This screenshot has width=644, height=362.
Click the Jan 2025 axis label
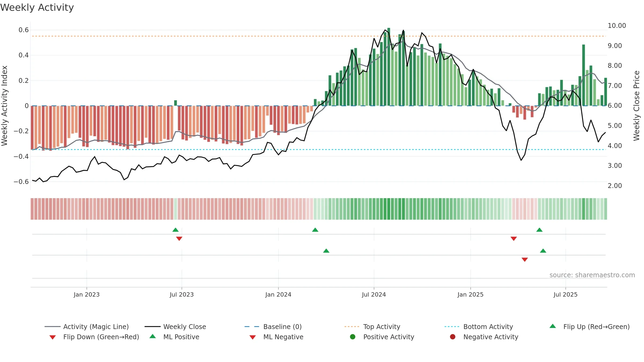(470, 295)
